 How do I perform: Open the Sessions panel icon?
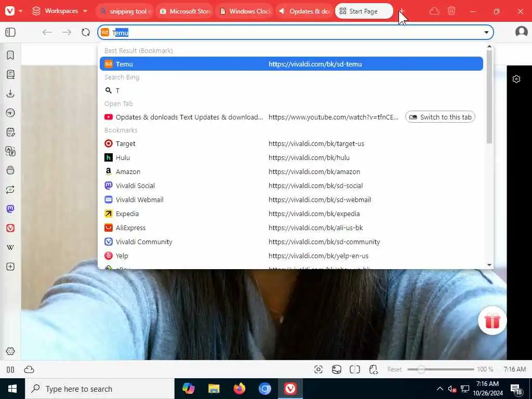[10, 189]
